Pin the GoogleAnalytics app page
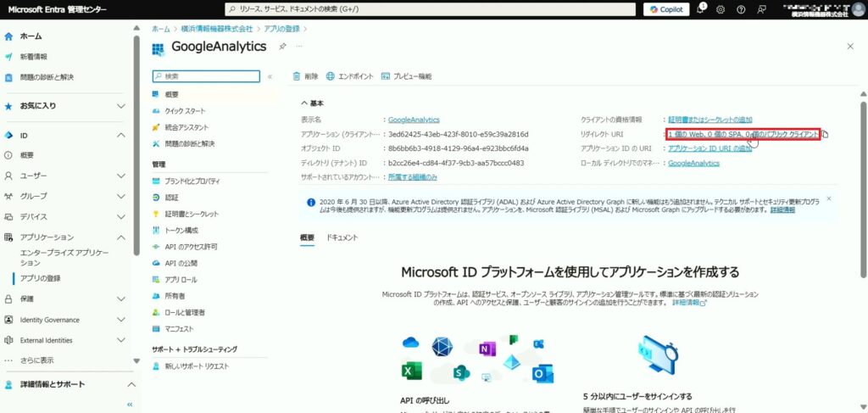 click(x=282, y=47)
